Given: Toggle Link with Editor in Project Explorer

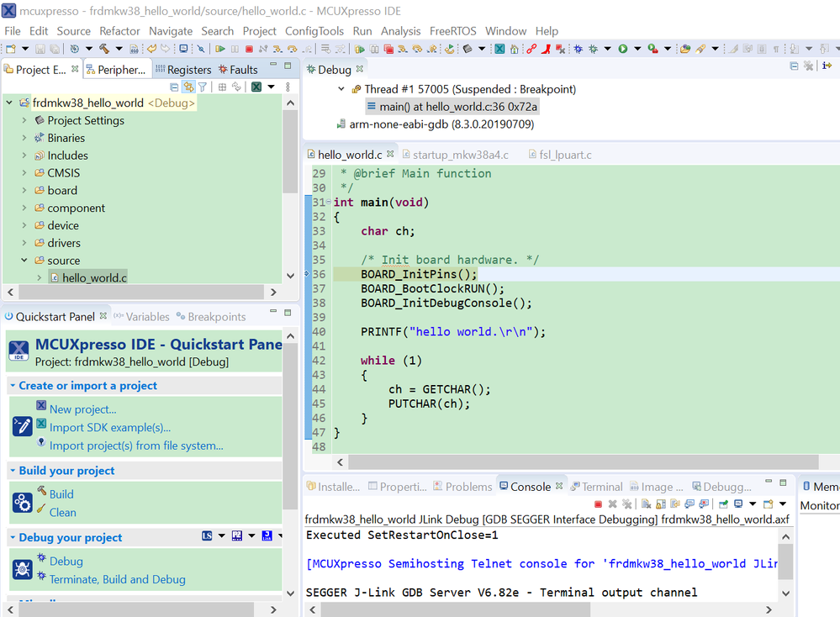Looking at the screenshot, I should coord(188,87).
